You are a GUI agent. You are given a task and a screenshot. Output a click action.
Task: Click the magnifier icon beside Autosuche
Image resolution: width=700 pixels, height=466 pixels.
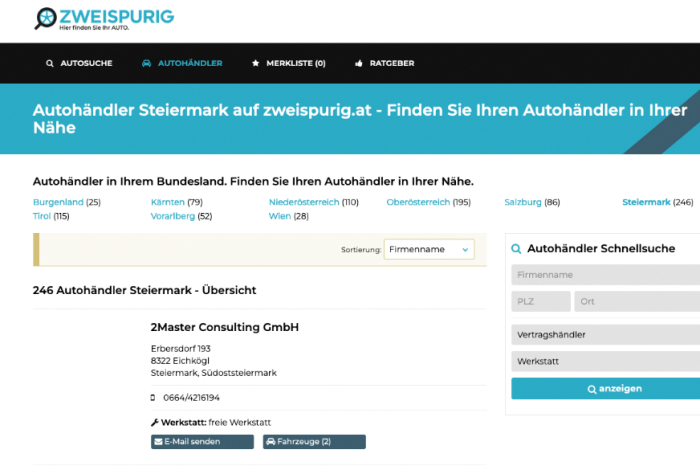[x=50, y=63]
